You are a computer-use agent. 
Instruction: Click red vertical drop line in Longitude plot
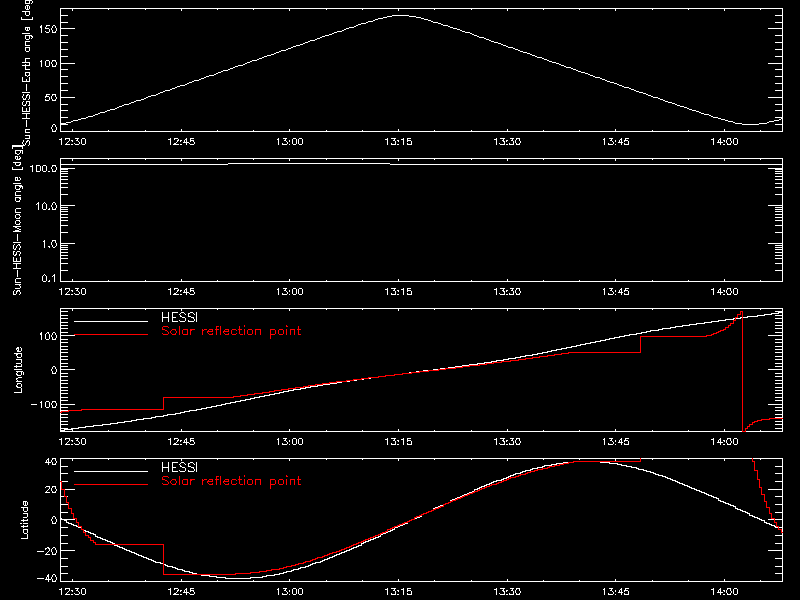click(x=742, y=372)
